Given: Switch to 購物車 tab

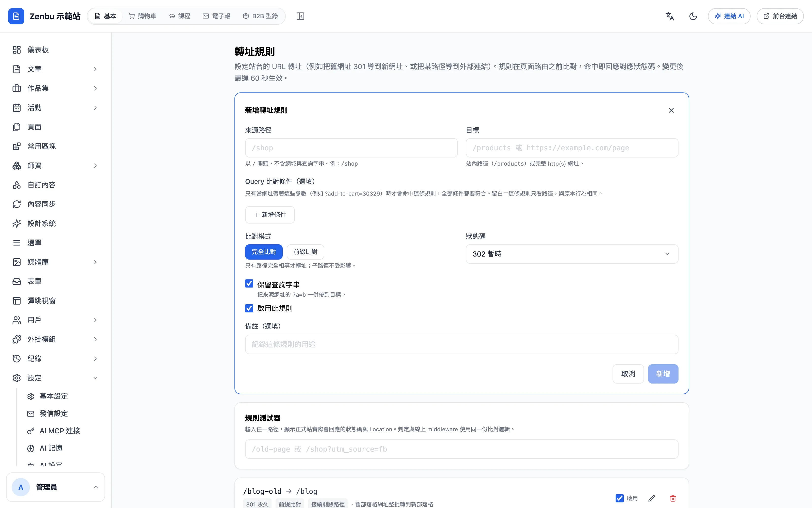Looking at the screenshot, I should (x=143, y=16).
